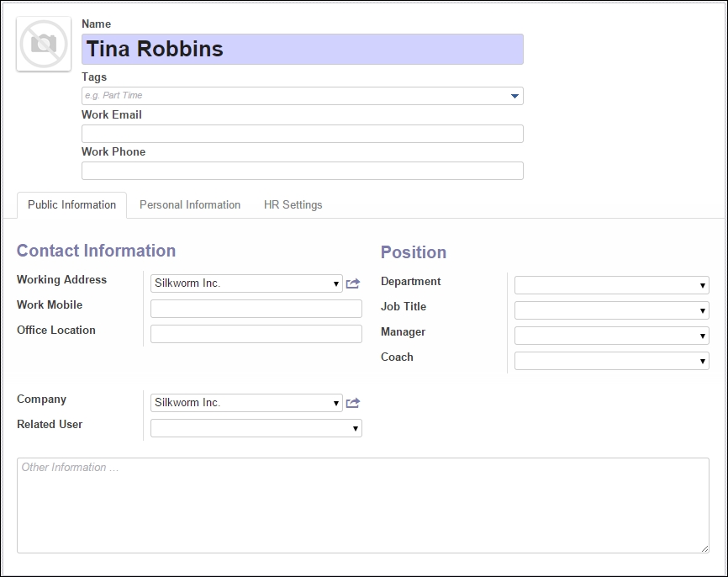Open the Job Title dropdown
This screenshot has height=577, width=728.
pos(611,310)
